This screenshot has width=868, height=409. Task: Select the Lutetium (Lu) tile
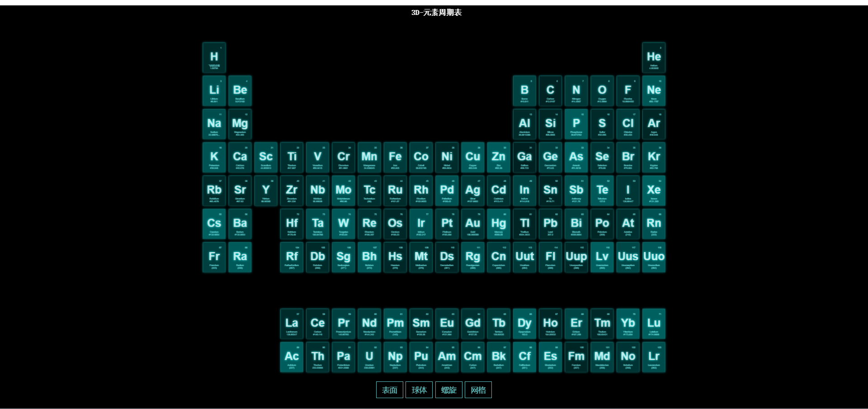click(654, 323)
